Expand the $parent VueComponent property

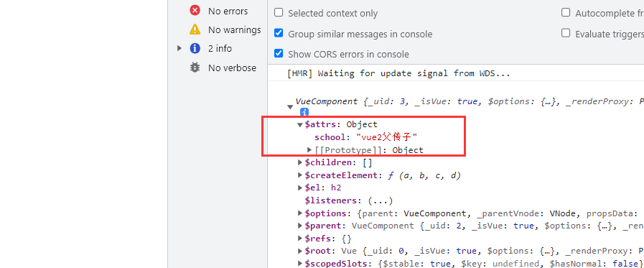tap(300, 226)
